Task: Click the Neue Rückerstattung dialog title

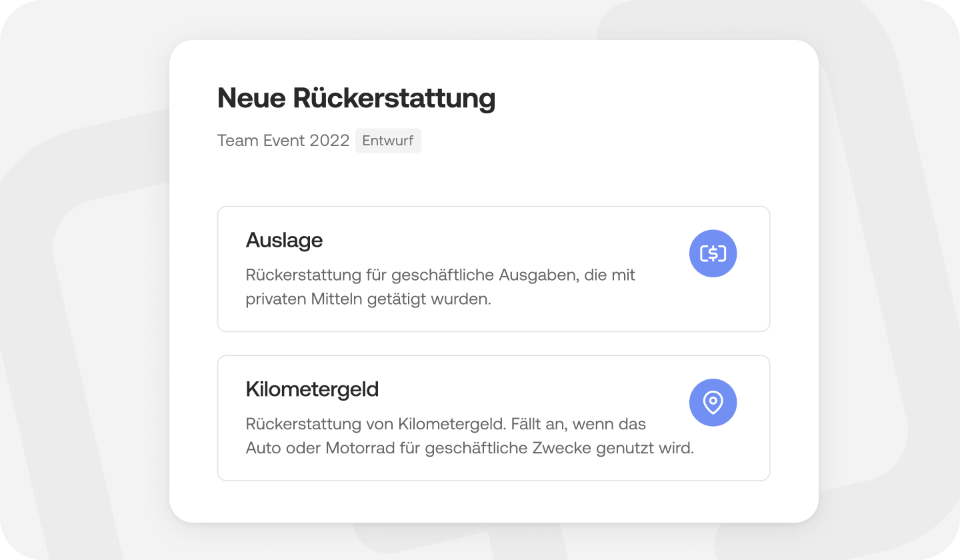Action: tap(357, 99)
